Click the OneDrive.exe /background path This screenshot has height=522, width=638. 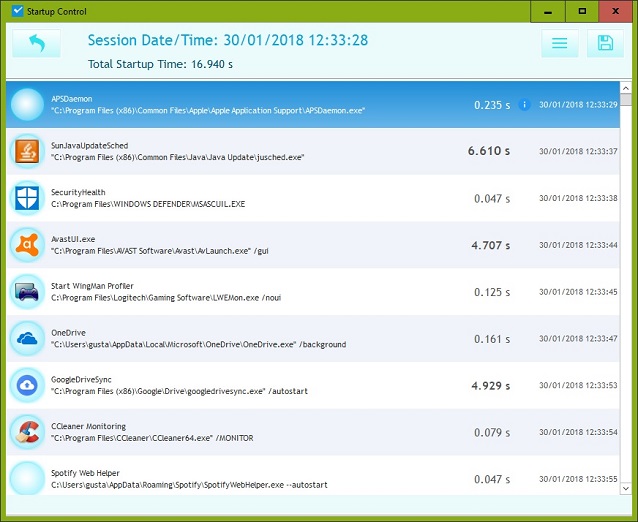(x=199, y=345)
